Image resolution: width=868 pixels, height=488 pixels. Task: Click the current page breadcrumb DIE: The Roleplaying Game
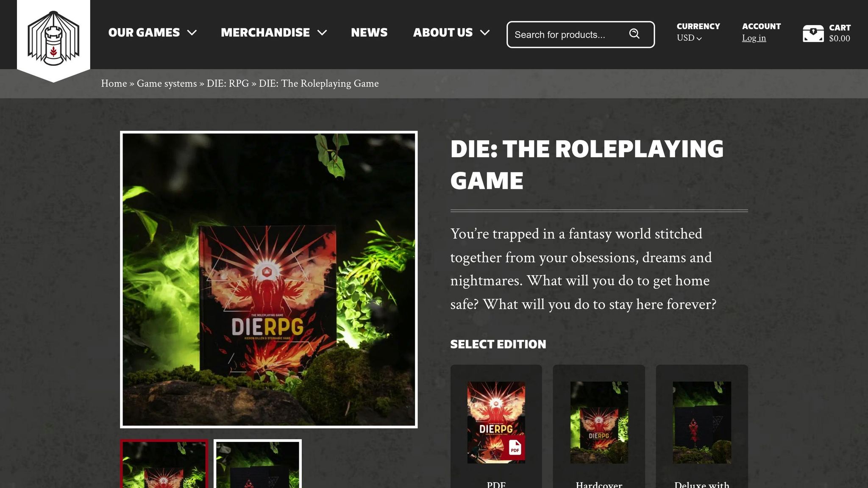[x=319, y=83]
